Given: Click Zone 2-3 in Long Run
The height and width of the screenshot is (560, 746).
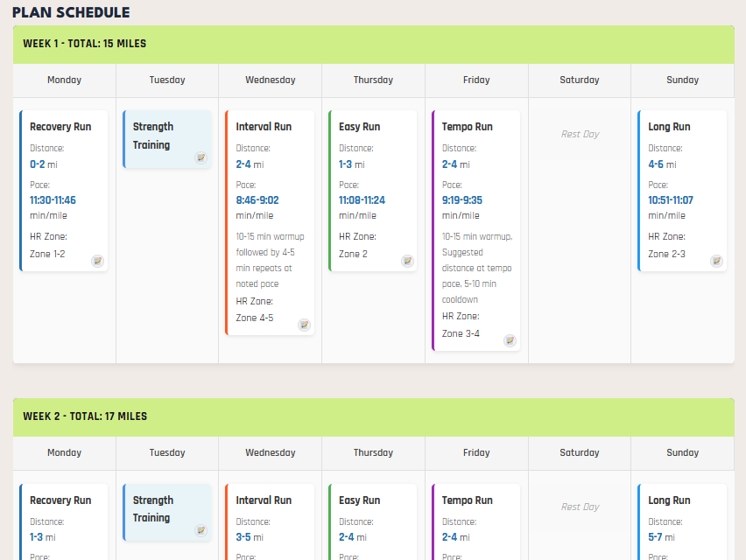Looking at the screenshot, I should coord(666,255).
